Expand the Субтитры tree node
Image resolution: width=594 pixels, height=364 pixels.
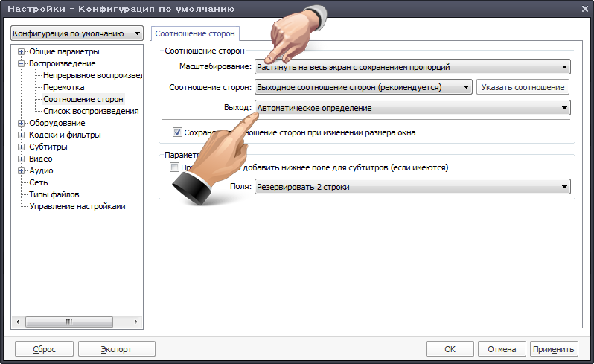click(22, 147)
